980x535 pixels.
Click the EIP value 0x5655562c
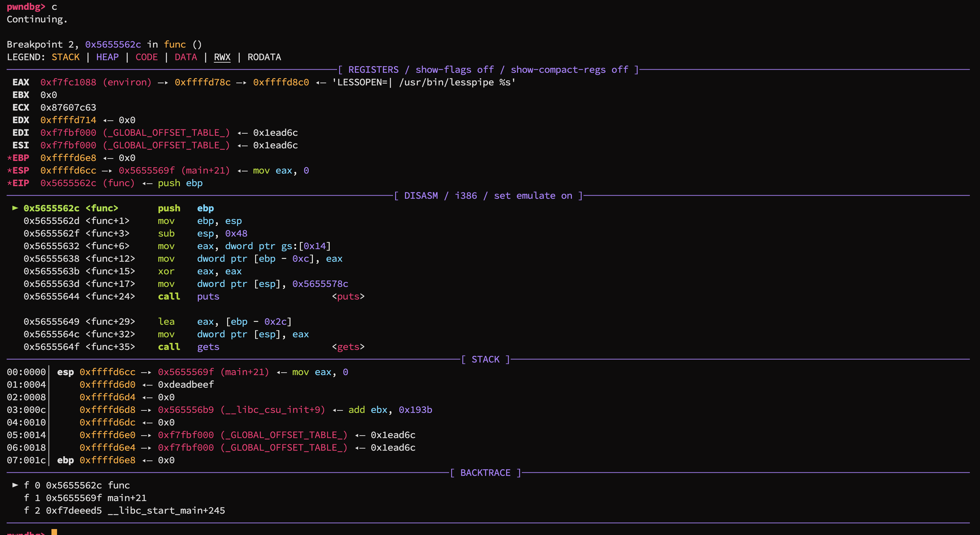[68, 183]
